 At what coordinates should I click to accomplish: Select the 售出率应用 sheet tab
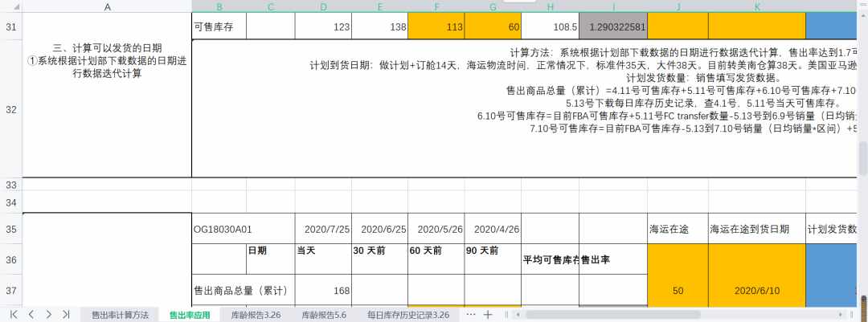[x=190, y=315]
